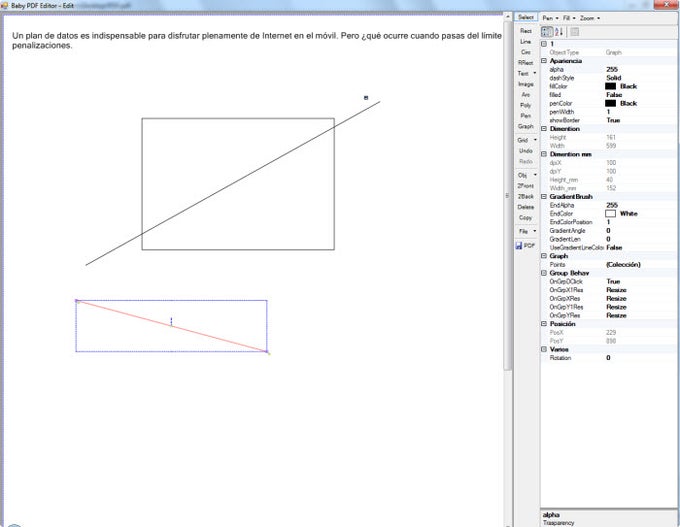Click the Delete button
The height and width of the screenshot is (527, 680).
[x=526, y=207]
